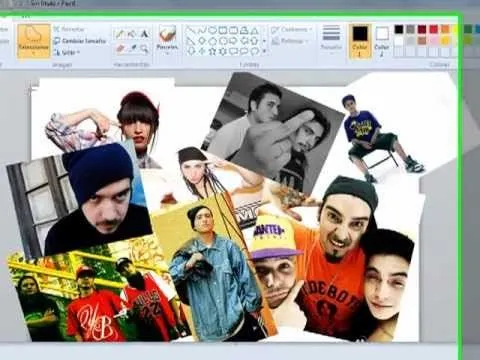
Task: Pick the white palette swatch
Action: click(x=399, y=41)
